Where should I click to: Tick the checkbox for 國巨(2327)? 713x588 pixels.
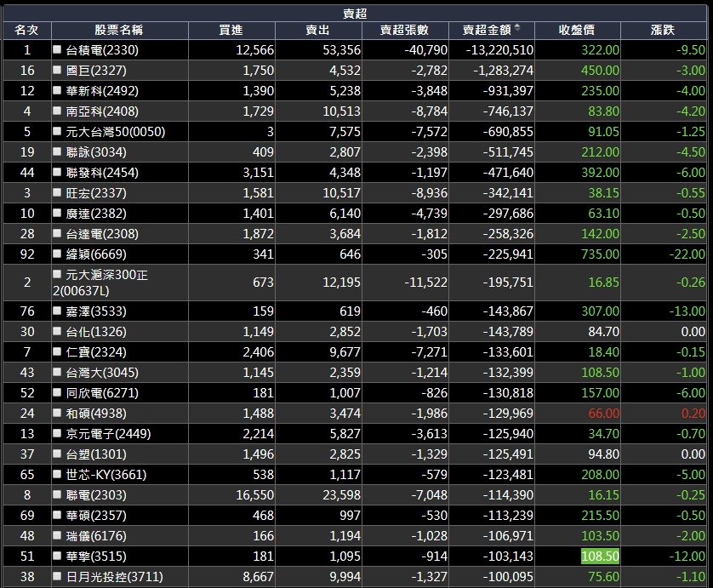point(57,70)
